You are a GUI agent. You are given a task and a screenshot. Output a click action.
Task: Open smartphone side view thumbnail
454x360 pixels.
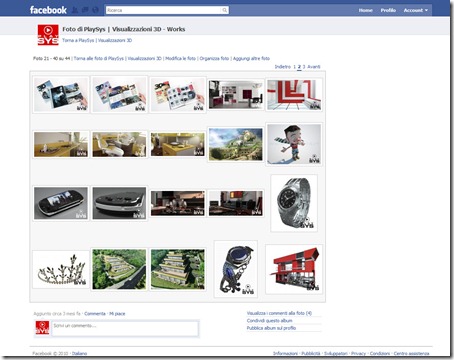[x=119, y=203]
